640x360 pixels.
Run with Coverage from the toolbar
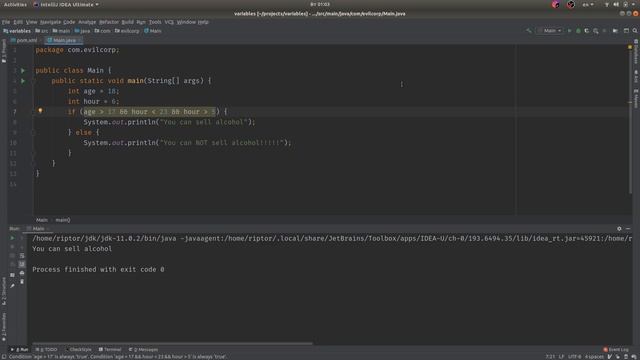pyautogui.click(x=587, y=31)
